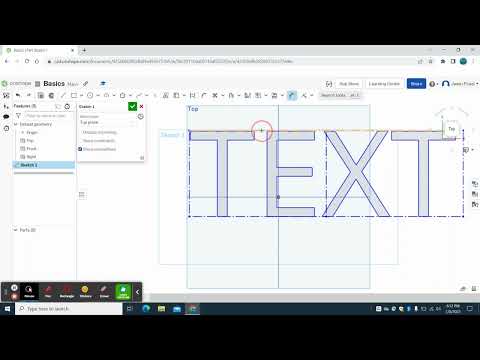Select the Spline sketch tool
Screen dimensions: 480x360
point(139,95)
